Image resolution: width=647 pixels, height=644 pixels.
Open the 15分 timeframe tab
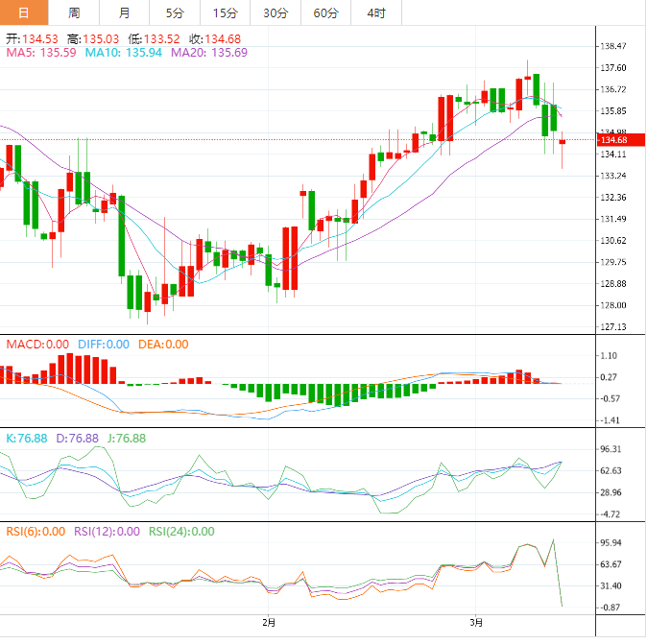pos(225,12)
